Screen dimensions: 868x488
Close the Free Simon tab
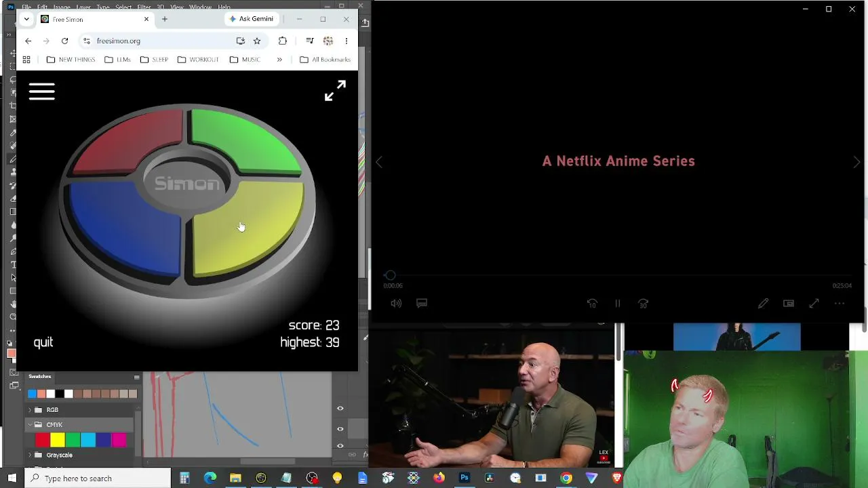tap(146, 19)
